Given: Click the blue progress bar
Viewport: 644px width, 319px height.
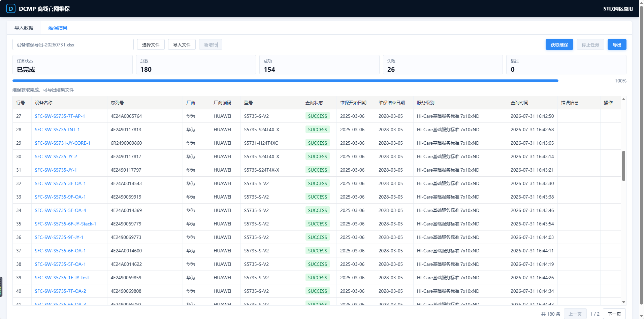Looking at the screenshot, I should click(285, 81).
